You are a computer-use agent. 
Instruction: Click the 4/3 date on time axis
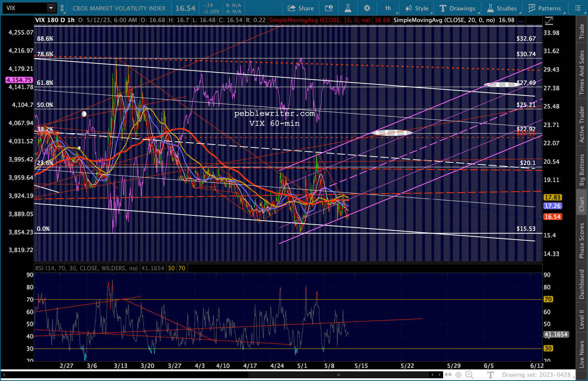tap(199, 366)
